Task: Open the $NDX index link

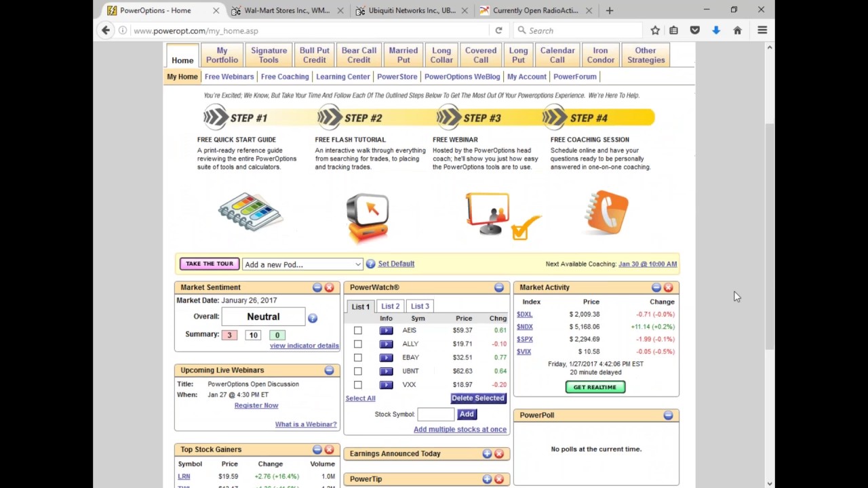Action: 525,327
